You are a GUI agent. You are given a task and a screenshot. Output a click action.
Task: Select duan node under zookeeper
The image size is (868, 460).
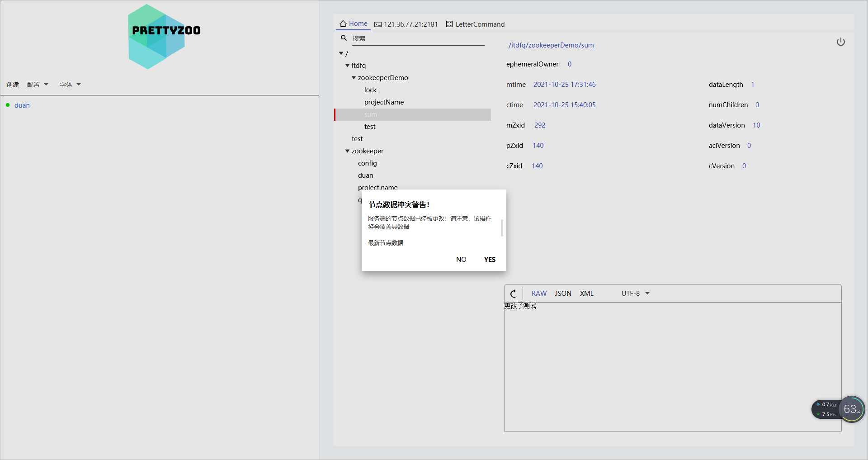pos(365,175)
